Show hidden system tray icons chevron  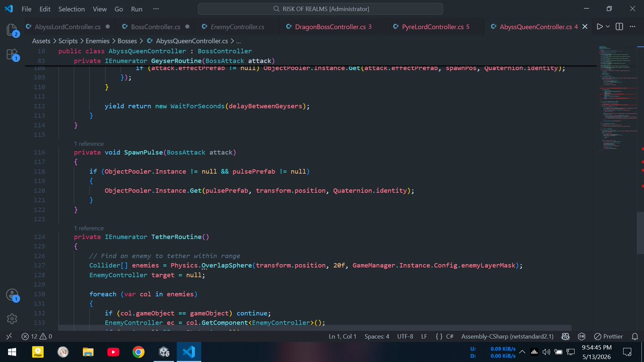pyautogui.click(x=522, y=352)
